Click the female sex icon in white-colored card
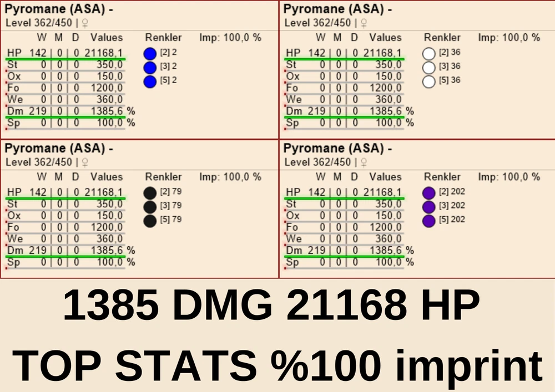This screenshot has width=555, height=392. point(364,23)
